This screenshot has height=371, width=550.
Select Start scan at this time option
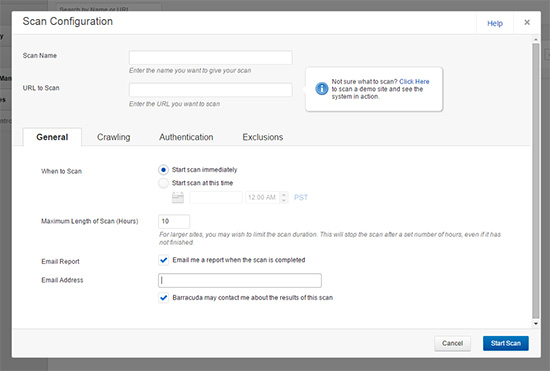(x=163, y=183)
